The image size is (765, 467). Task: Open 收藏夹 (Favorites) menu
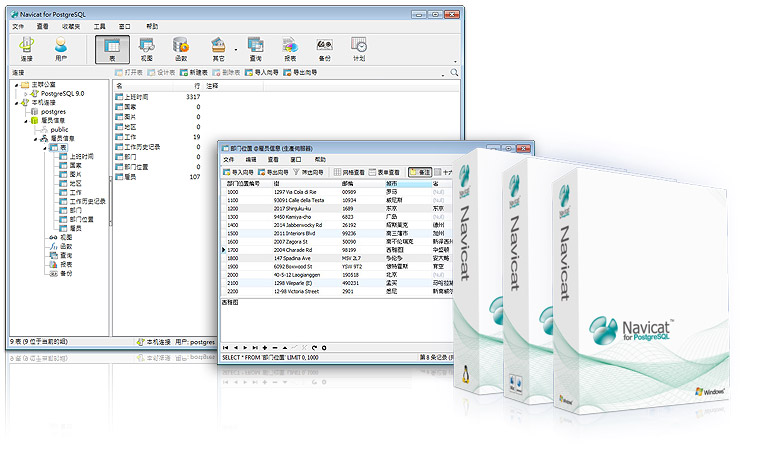(x=71, y=26)
